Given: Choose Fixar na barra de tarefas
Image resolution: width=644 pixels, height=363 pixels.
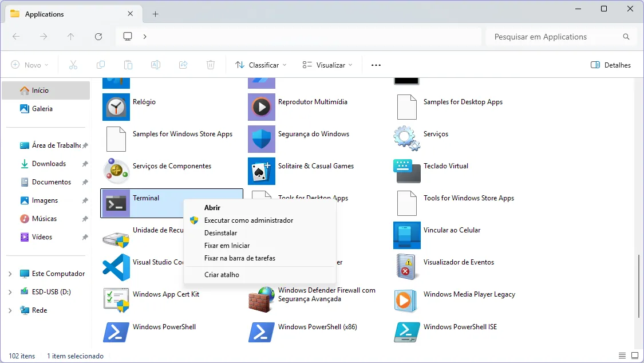Looking at the screenshot, I should (x=260, y=258).
